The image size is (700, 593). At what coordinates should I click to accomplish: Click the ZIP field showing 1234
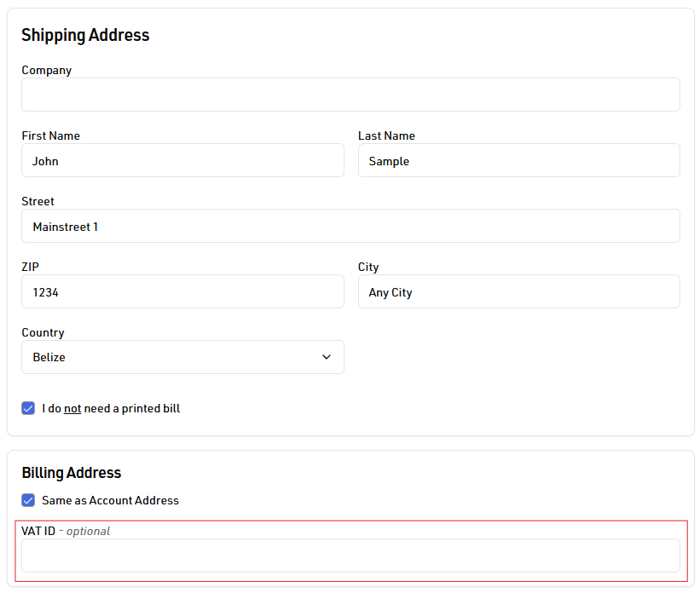coord(182,291)
